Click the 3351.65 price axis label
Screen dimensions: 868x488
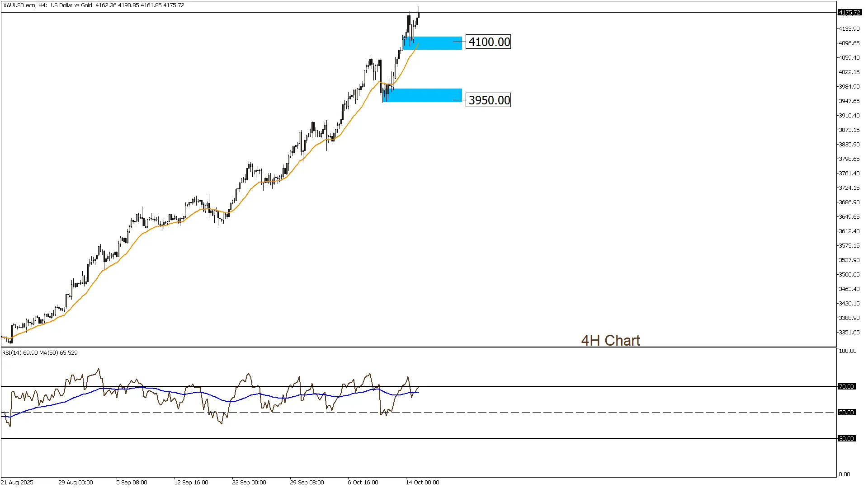point(849,332)
